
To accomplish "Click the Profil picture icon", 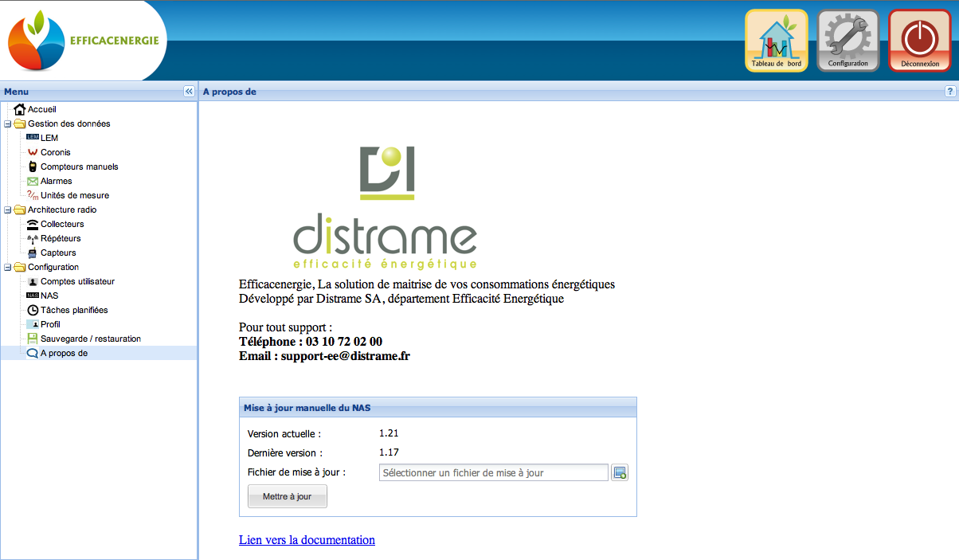I will point(33,324).
